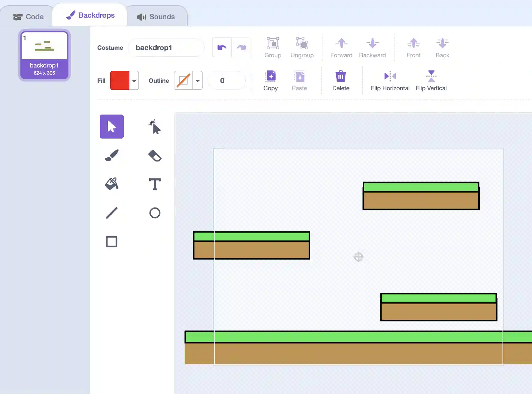Click the outline width field showing 0
This screenshot has height=394, width=532.
click(227, 80)
